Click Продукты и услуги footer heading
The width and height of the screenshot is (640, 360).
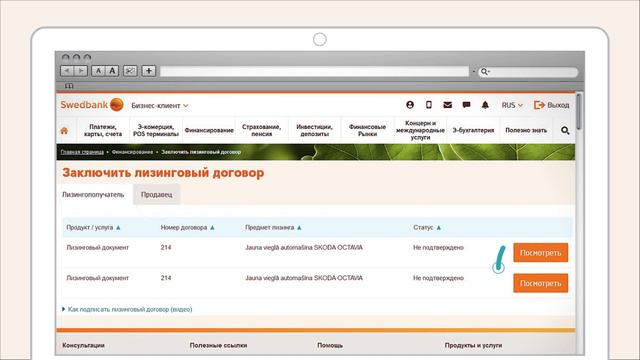[473, 345]
